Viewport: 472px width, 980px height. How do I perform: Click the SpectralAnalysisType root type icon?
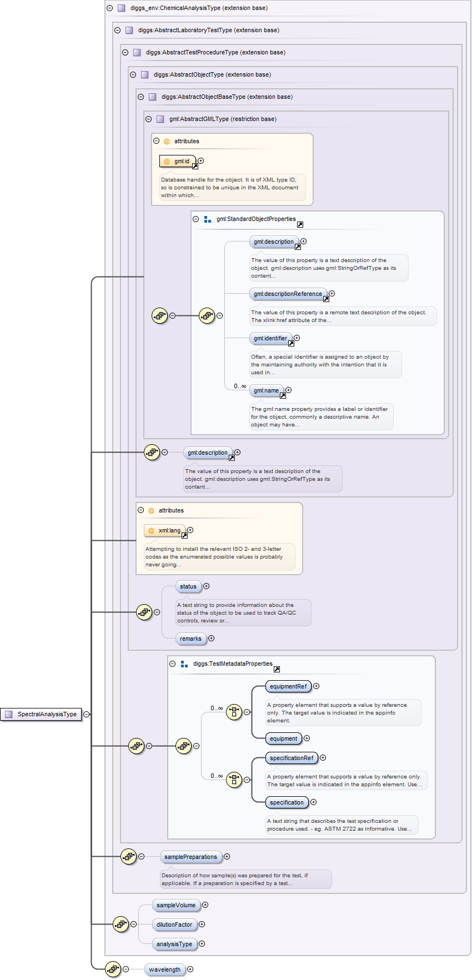[x=8, y=714]
